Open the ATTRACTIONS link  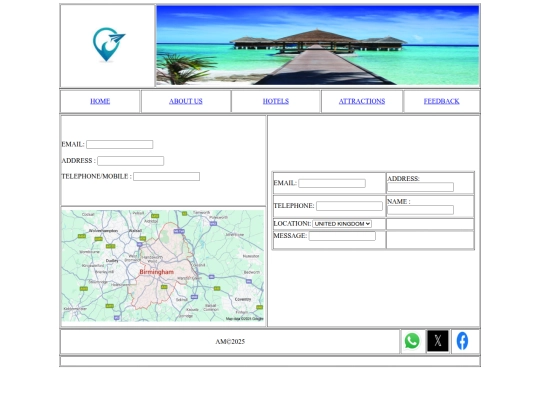point(362,101)
